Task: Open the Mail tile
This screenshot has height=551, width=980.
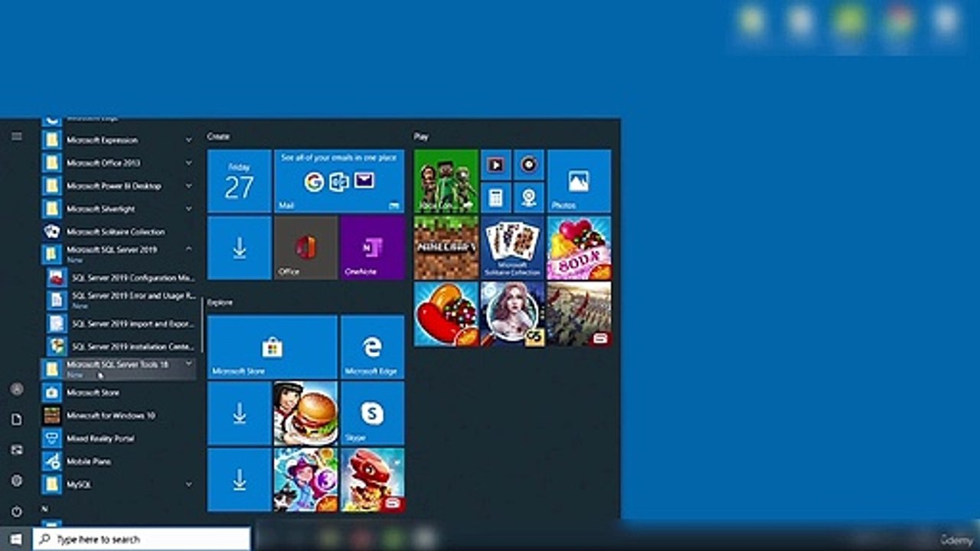Action: [339, 181]
